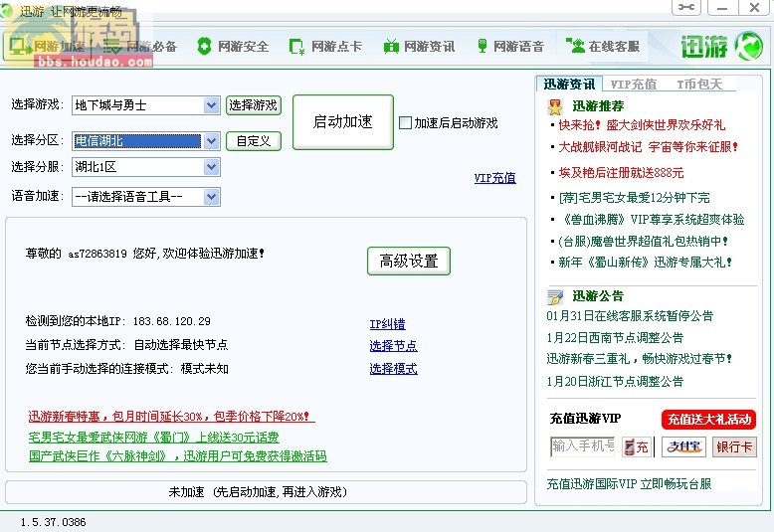The width and height of the screenshot is (774, 532).
Task: Close the 迅游 window
Action: 754,7
